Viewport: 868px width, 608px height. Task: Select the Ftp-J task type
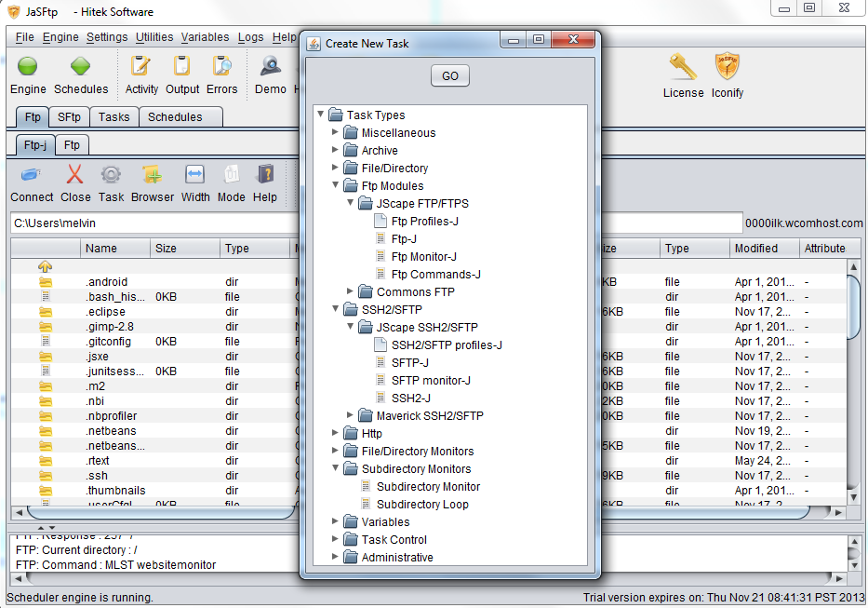tap(404, 239)
